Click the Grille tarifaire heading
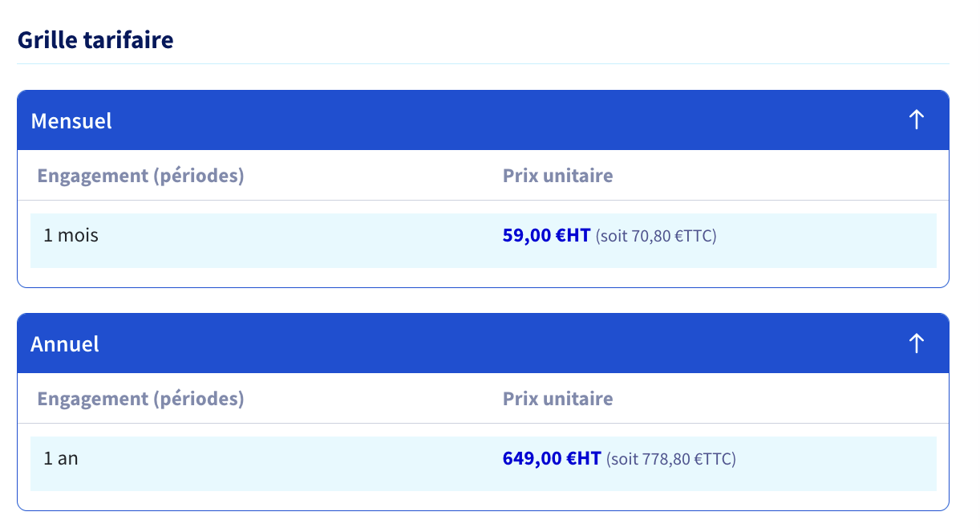The width and height of the screenshot is (980, 528). (x=95, y=39)
